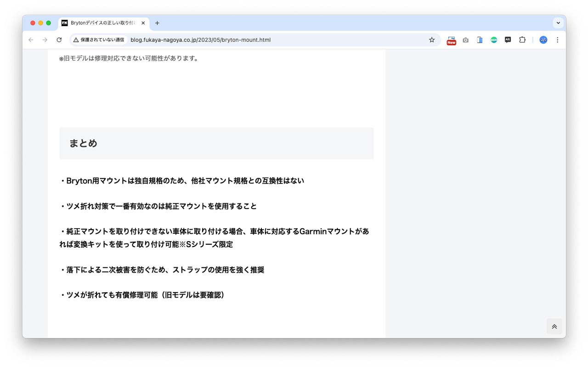Show the 保護されていない通信 security warning

pos(99,40)
